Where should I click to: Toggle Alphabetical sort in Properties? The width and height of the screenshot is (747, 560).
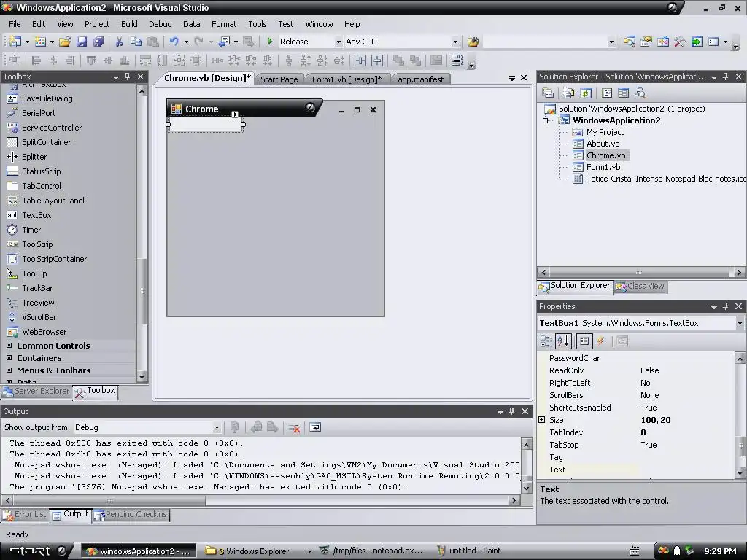click(563, 341)
